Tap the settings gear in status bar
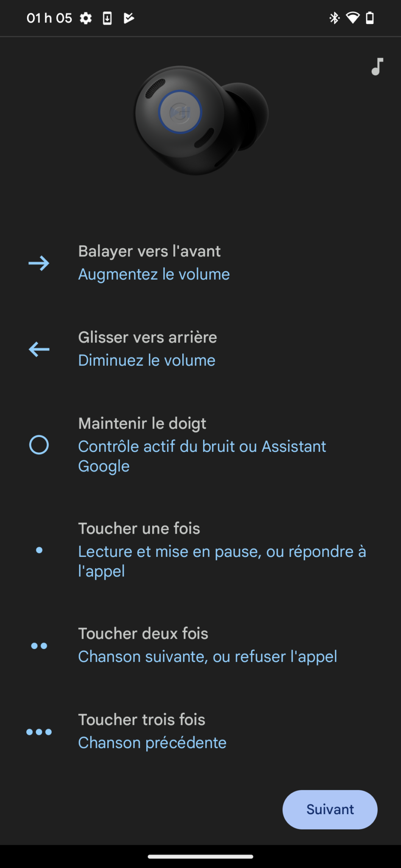This screenshot has width=401, height=868. (86, 18)
